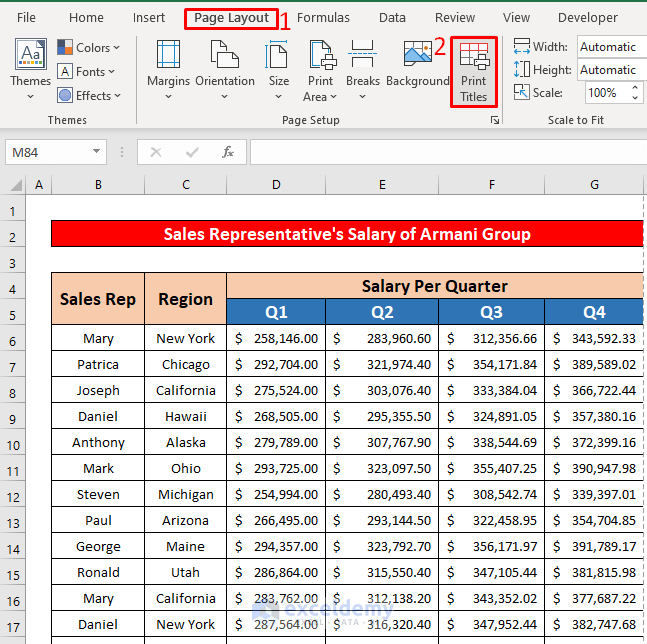Expand the theme Colors dropdown
This screenshot has height=644, width=647.
tap(88, 47)
